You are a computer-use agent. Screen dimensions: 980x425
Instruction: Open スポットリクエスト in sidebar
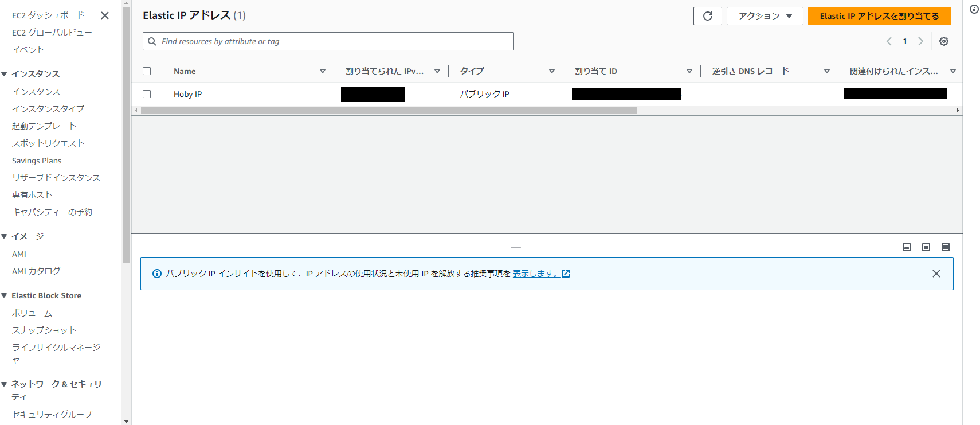click(x=48, y=143)
